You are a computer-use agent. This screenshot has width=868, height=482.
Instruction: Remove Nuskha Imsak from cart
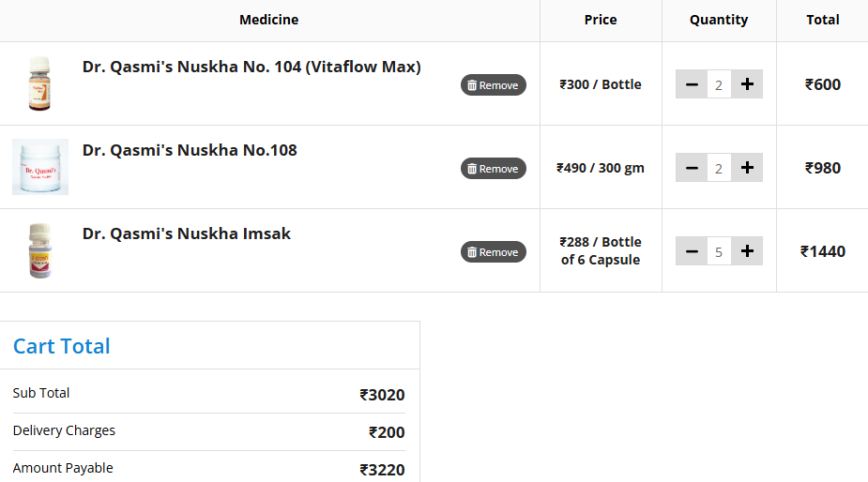point(494,252)
